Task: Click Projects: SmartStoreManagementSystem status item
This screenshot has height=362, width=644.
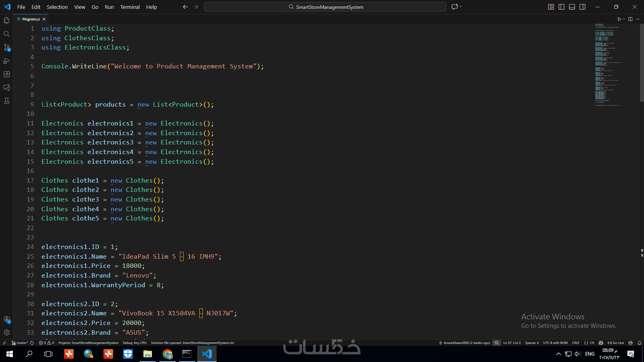Action: (x=88, y=343)
